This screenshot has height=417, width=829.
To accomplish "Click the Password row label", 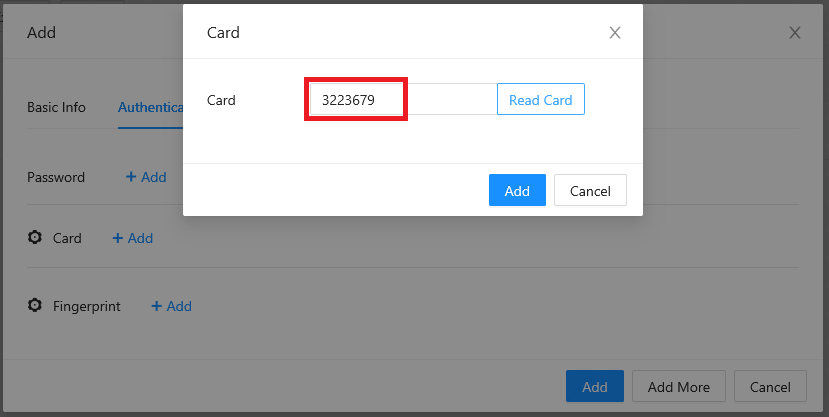I will pyautogui.click(x=56, y=177).
